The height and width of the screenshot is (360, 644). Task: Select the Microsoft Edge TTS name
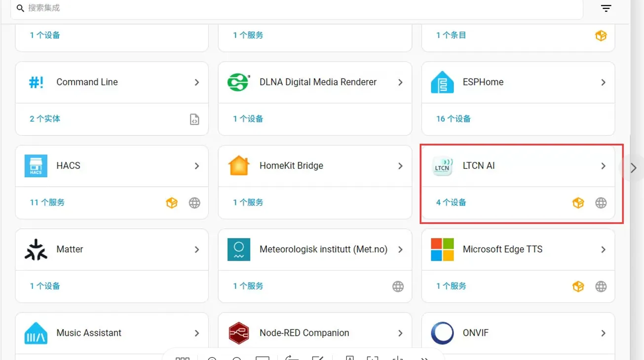pos(503,249)
